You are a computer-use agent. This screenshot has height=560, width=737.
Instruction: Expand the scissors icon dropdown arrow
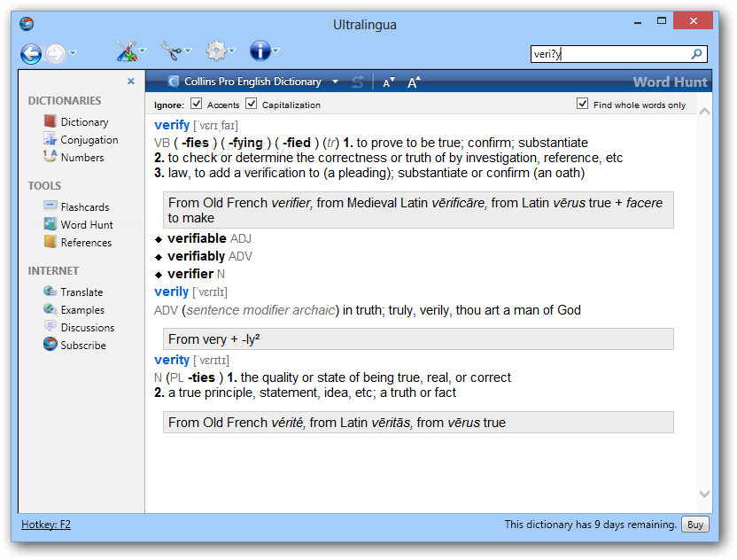[188, 51]
